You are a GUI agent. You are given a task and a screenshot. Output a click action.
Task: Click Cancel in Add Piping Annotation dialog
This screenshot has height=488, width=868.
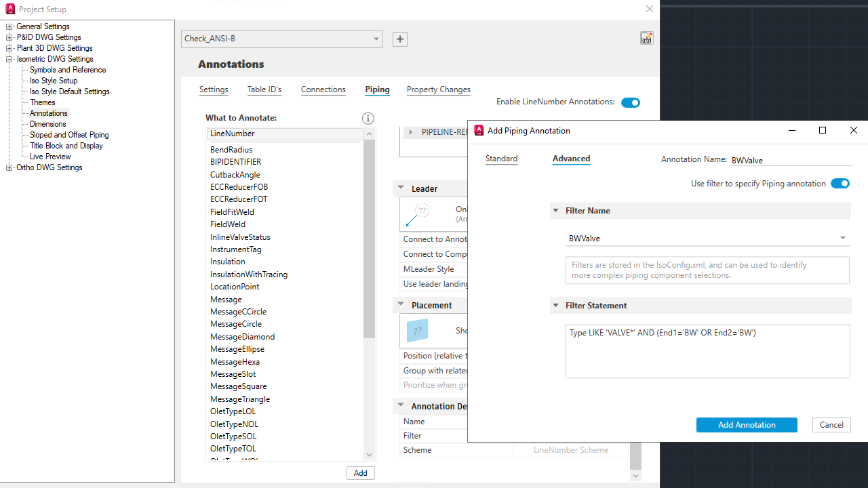coord(831,425)
